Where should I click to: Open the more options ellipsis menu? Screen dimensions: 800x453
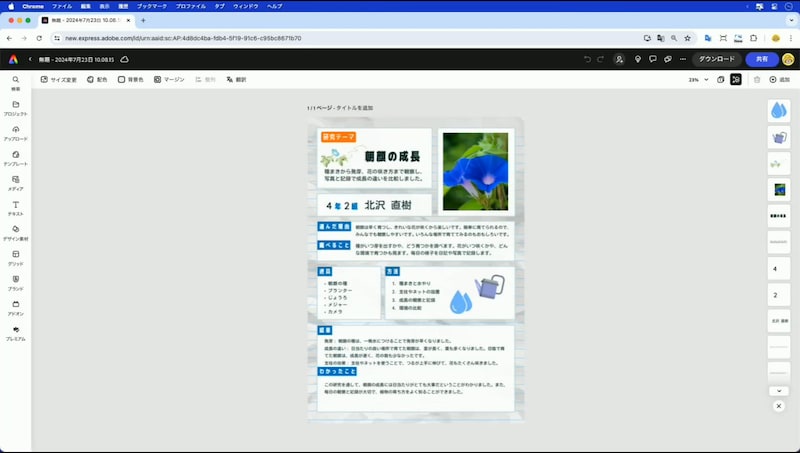click(683, 59)
